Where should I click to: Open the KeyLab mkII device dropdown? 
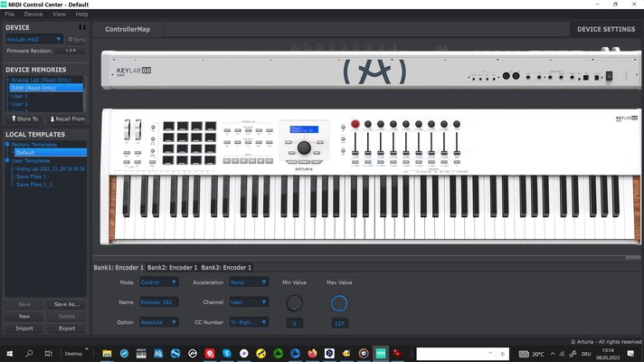coord(34,40)
